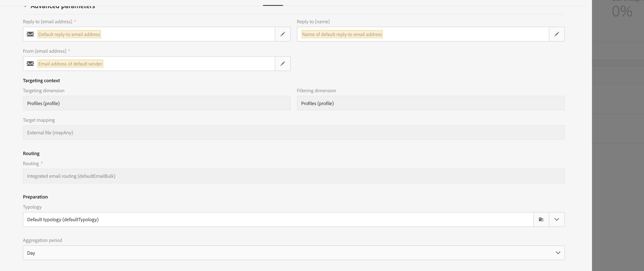Click pencil icon for From email address
Viewport: 644px width, 271px height.
coord(282,64)
